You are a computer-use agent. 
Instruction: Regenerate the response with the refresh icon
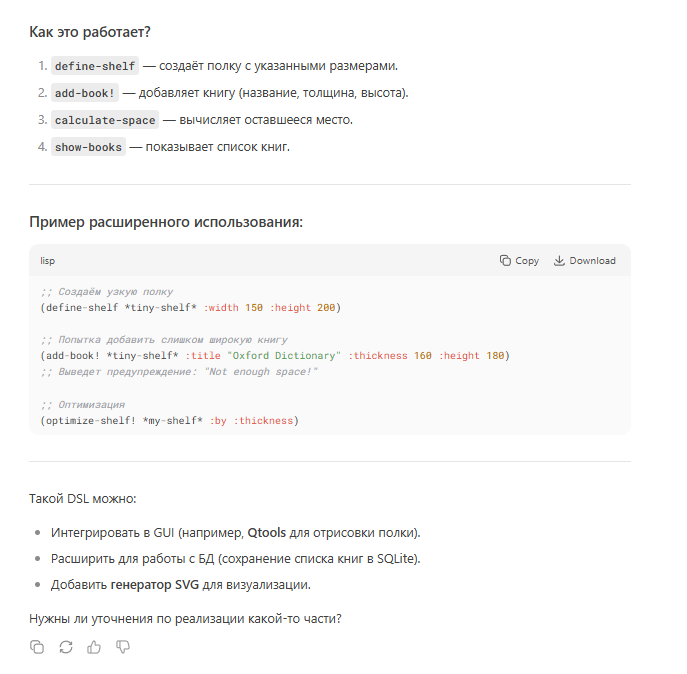[66, 647]
